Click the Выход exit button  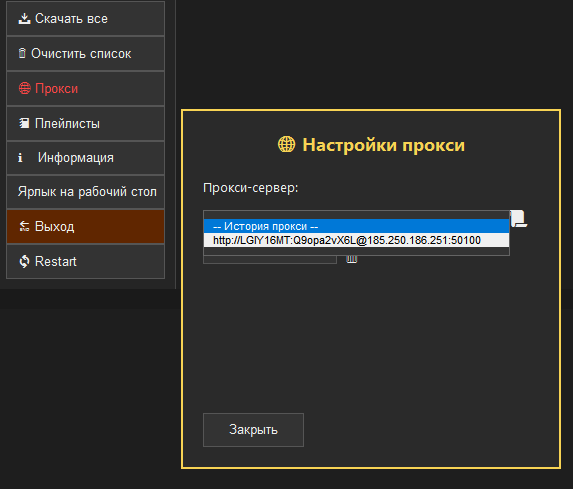86,227
